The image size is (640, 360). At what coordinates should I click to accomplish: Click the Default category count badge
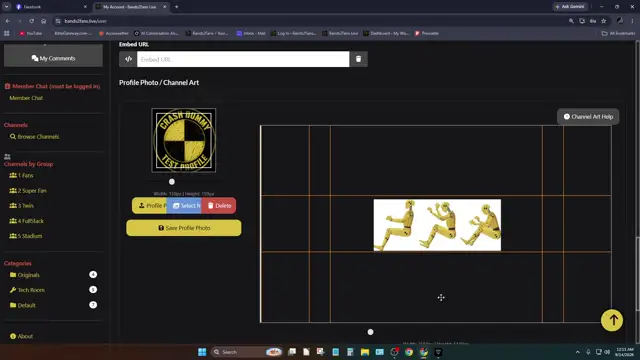[x=93, y=305]
